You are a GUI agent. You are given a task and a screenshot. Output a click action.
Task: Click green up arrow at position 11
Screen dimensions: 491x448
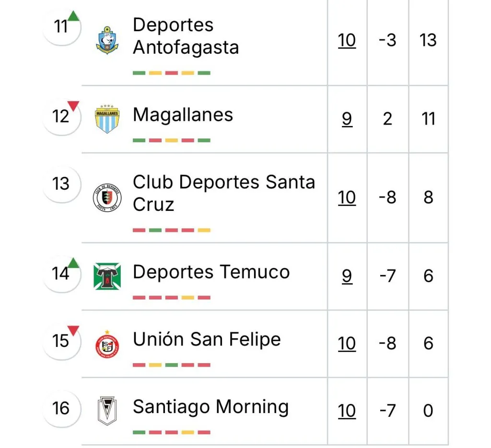tap(73, 16)
